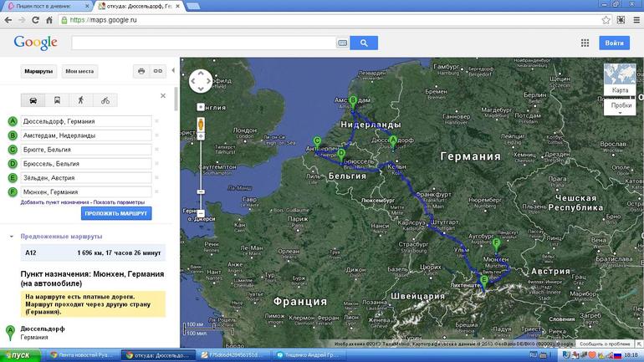
Task: Open Google apps grid icon
Action: (x=585, y=43)
